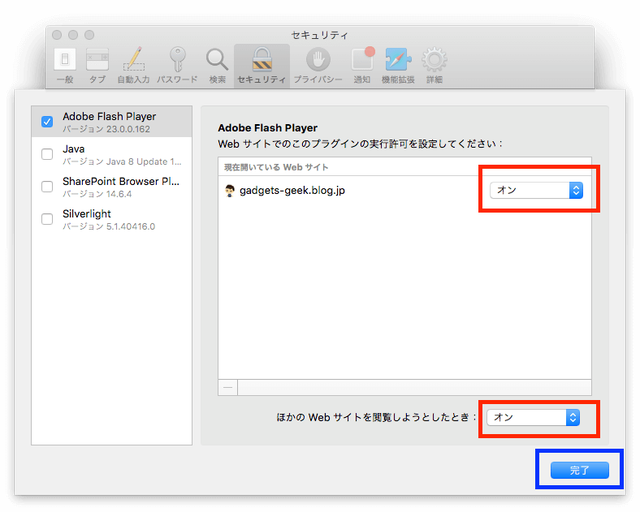640x512 pixels.
Task: Enable the Silverlight plugin checkbox
Action: click(x=47, y=219)
